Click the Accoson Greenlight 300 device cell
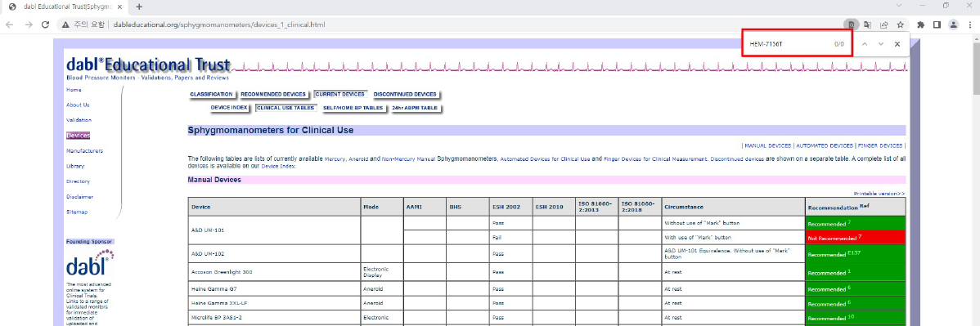The width and height of the screenshot is (980, 326). click(274, 271)
